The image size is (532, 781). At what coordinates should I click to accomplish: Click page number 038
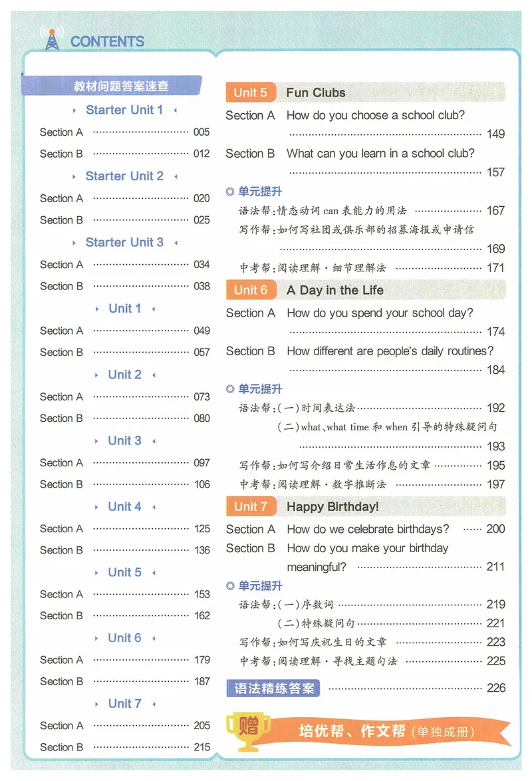[201, 286]
